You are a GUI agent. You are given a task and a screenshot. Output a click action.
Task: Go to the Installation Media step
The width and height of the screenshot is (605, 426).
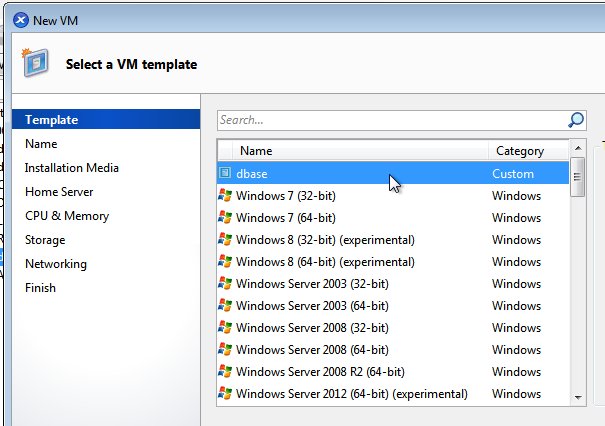click(x=72, y=168)
